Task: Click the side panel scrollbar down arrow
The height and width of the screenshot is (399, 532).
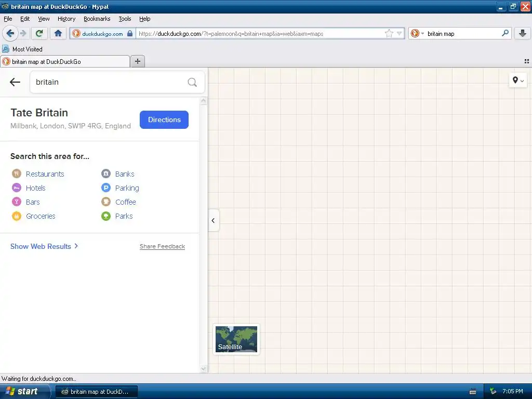Action: click(x=203, y=369)
